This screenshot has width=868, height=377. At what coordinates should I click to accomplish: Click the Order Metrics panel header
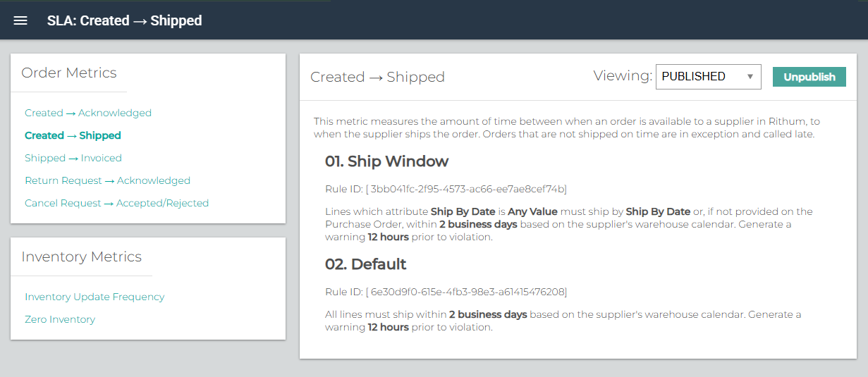[69, 73]
